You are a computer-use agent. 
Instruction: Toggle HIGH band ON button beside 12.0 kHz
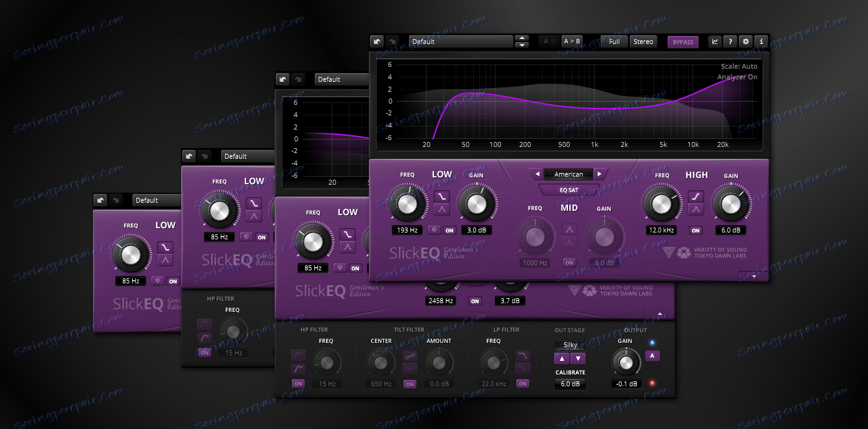click(696, 230)
